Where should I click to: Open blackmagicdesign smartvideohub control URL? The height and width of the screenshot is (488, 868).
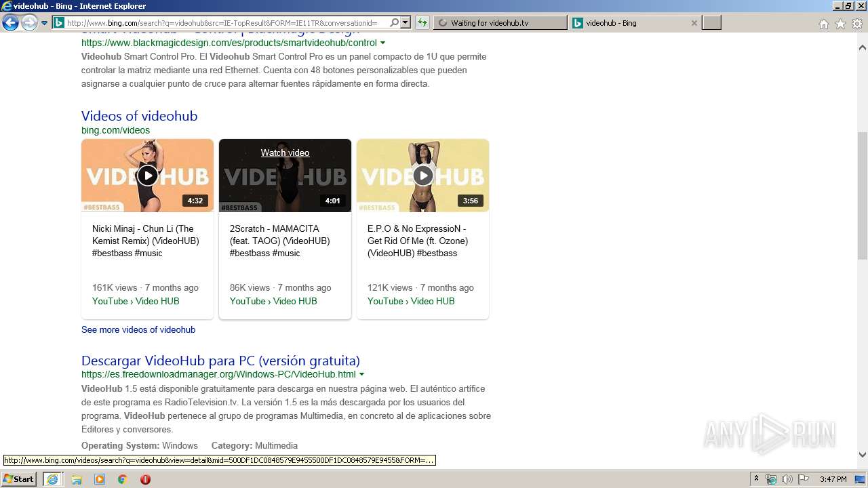pos(229,43)
